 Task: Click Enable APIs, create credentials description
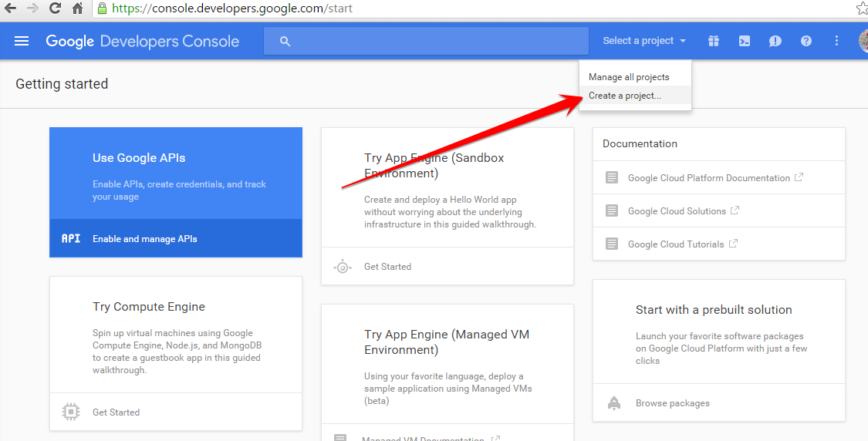pos(179,190)
